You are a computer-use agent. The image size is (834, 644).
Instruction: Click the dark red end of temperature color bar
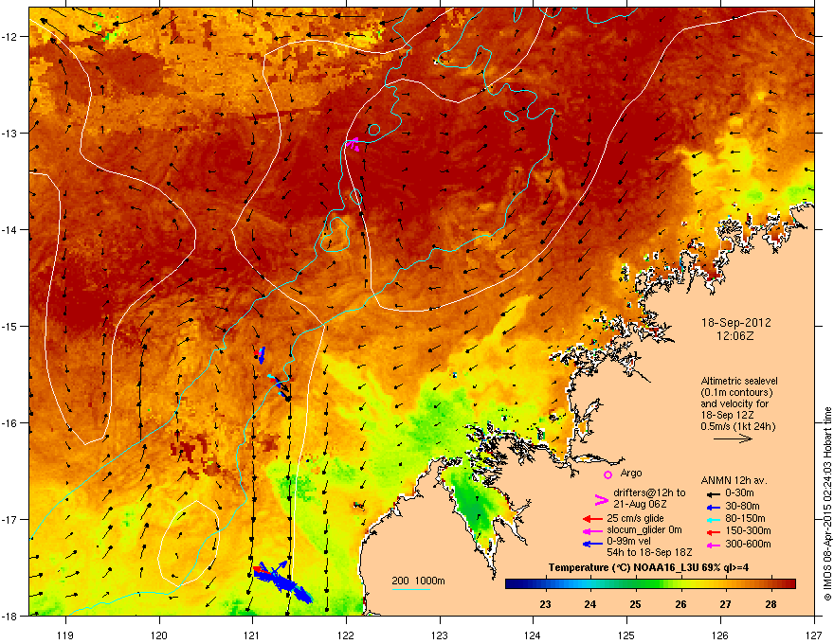pyautogui.click(x=789, y=583)
